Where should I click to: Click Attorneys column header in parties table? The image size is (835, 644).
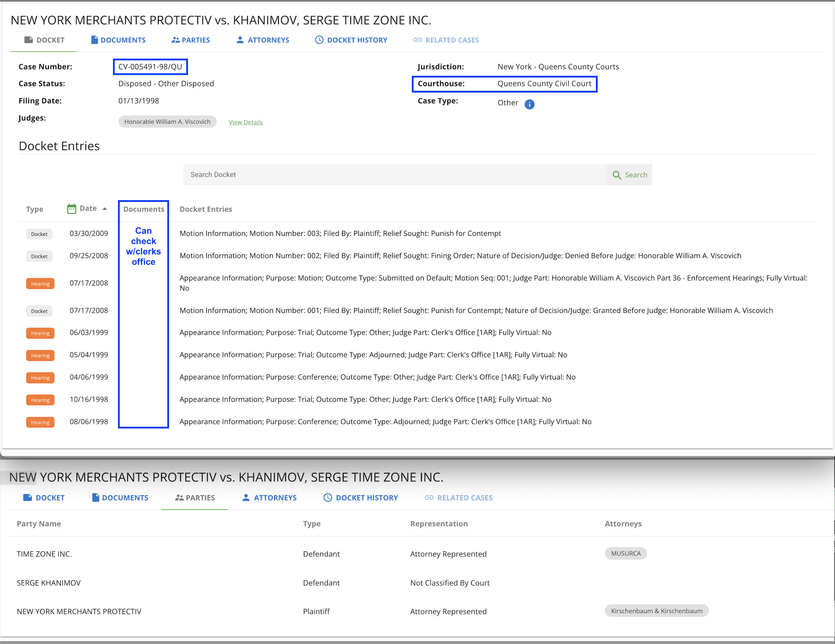pyautogui.click(x=623, y=524)
